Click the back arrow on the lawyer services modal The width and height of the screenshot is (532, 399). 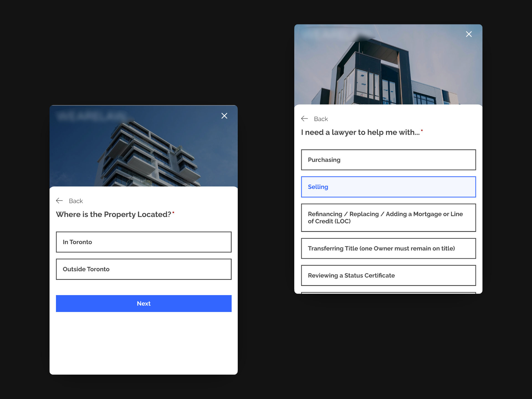coord(305,119)
